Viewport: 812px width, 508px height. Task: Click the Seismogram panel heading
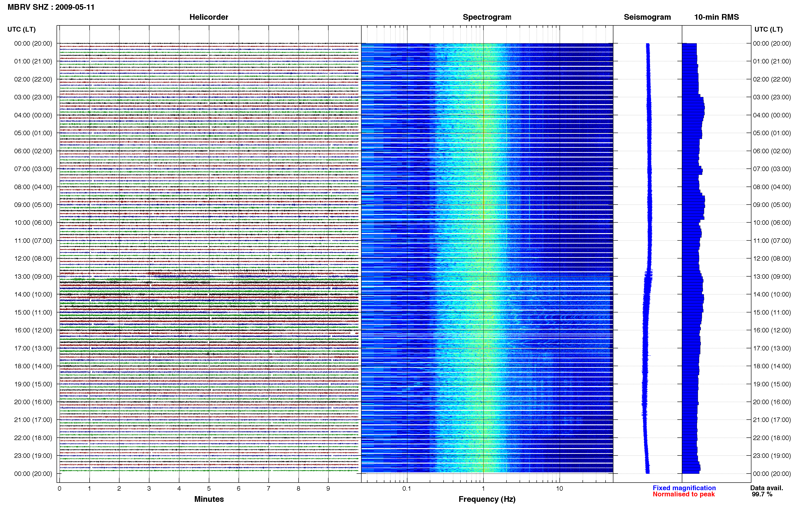click(x=647, y=17)
